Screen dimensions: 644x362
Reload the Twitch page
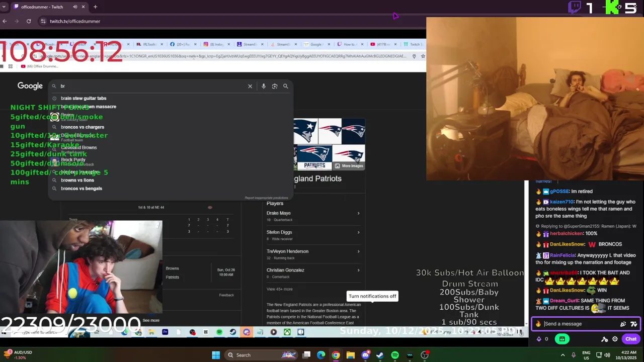[29, 21]
